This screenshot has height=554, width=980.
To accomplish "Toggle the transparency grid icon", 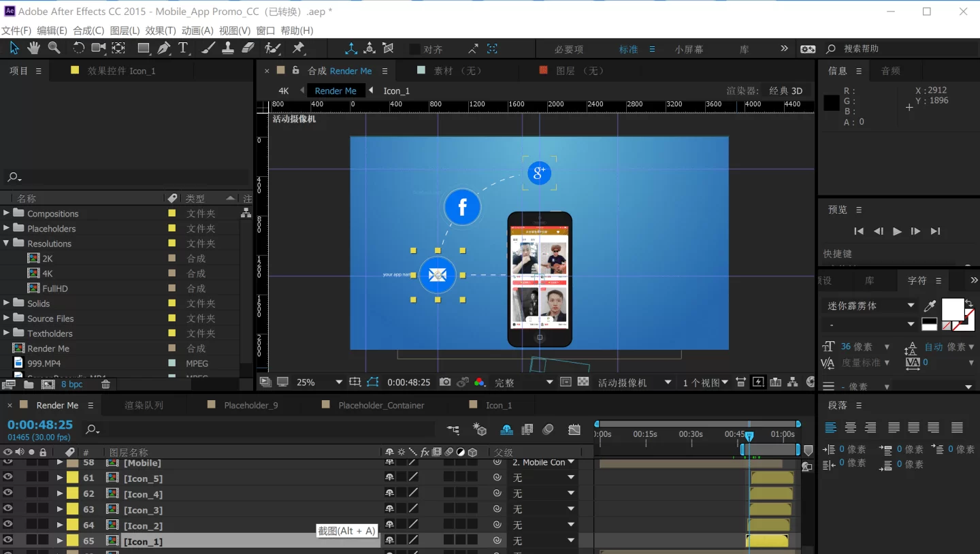I will click(583, 382).
